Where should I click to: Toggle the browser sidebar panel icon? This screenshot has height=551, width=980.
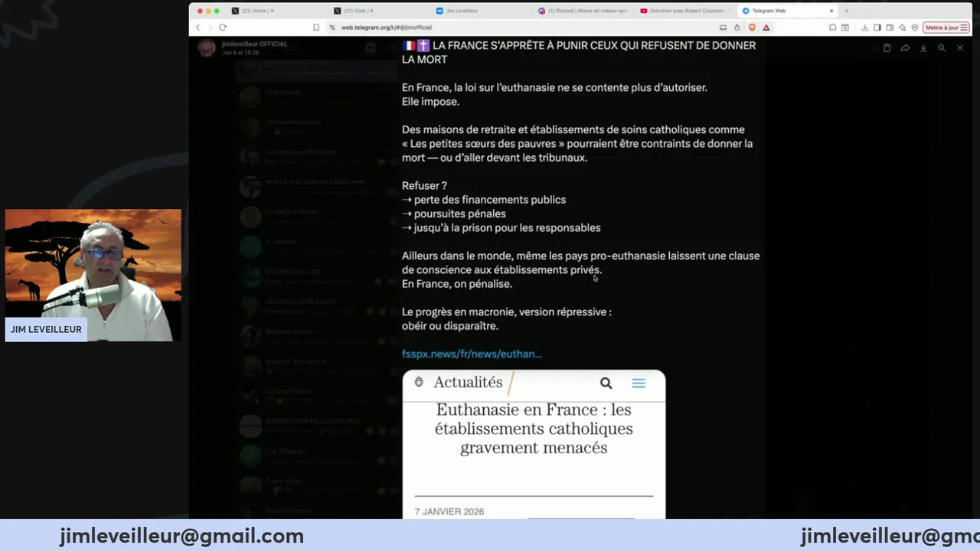[x=877, y=28]
